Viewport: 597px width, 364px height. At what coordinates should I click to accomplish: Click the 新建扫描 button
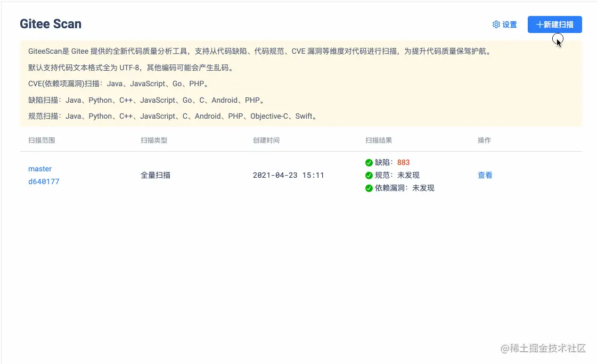(554, 24)
